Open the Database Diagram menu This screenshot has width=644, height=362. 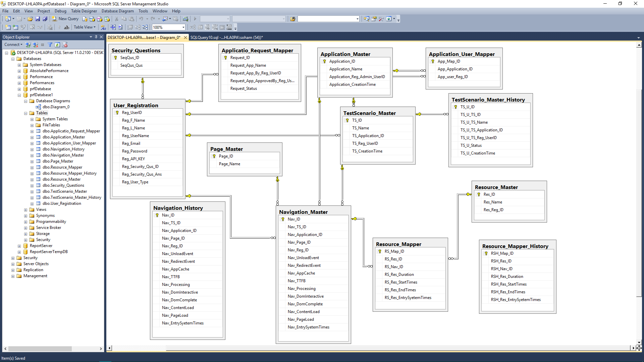click(x=117, y=11)
